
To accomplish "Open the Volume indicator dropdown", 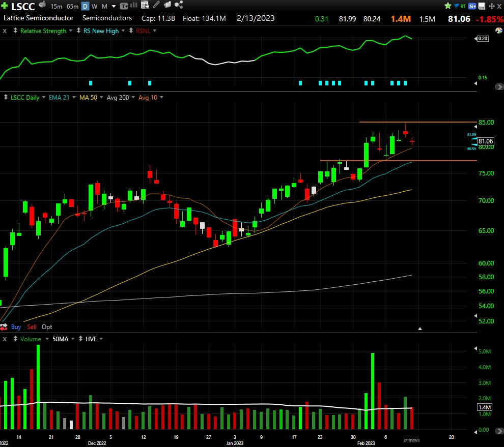I will tap(47, 339).
